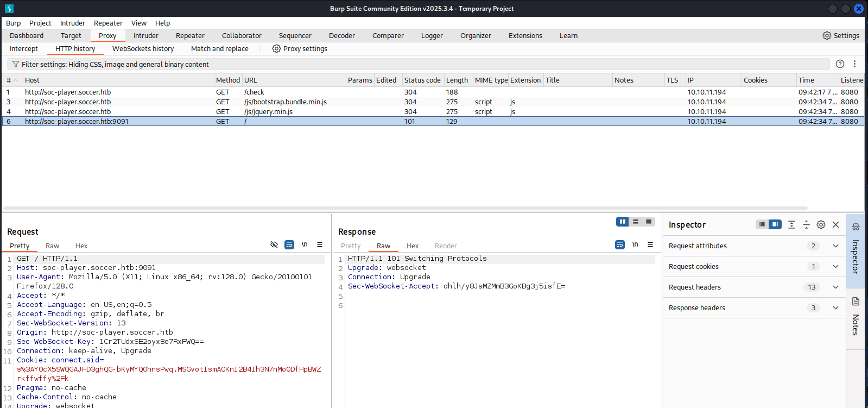Open the Help menu

click(x=162, y=23)
